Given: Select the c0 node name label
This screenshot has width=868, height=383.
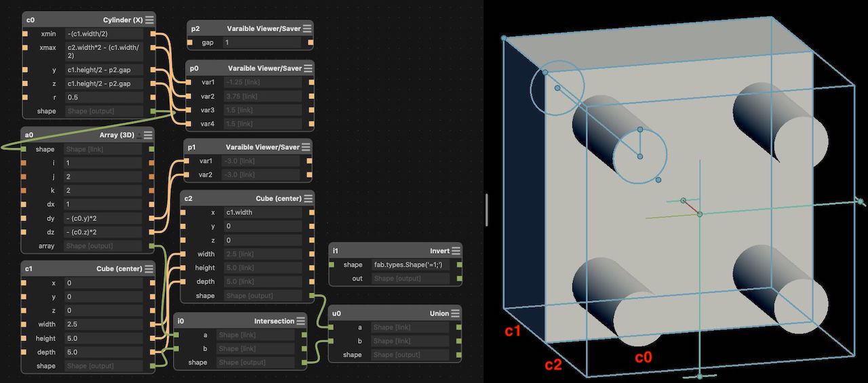Looking at the screenshot, I should [x=31, y=20].
